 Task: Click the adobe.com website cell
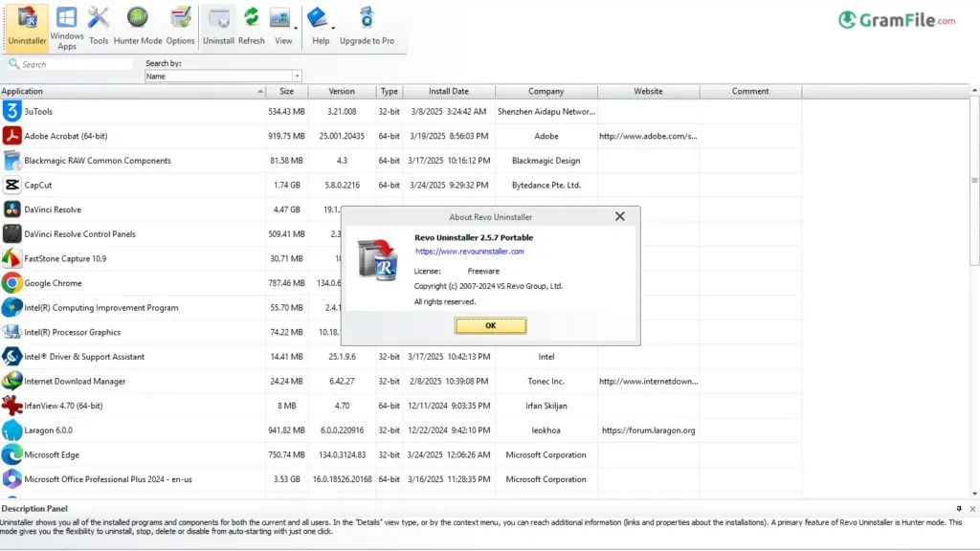648,136
